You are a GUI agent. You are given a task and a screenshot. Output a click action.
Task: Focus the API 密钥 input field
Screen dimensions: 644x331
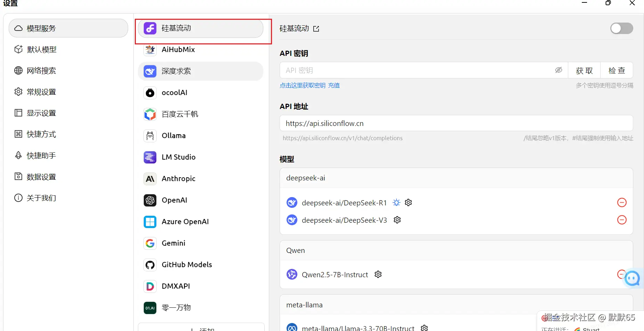coord(424,70)
